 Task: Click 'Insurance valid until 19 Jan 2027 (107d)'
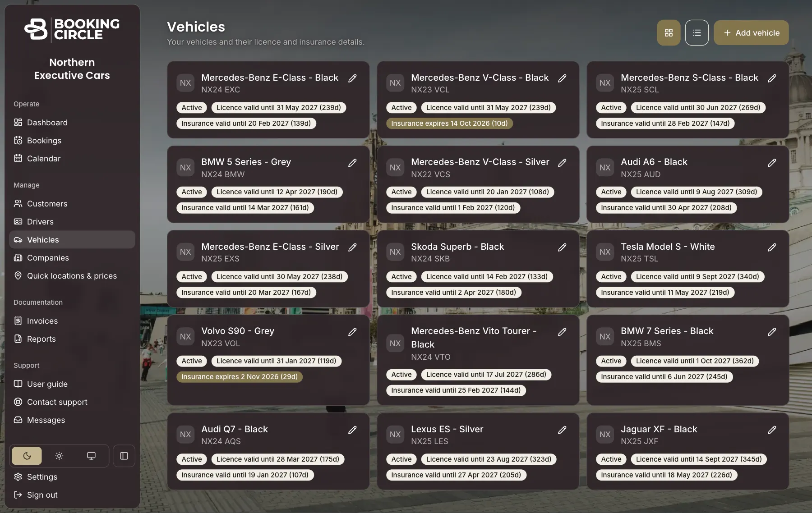245,475
